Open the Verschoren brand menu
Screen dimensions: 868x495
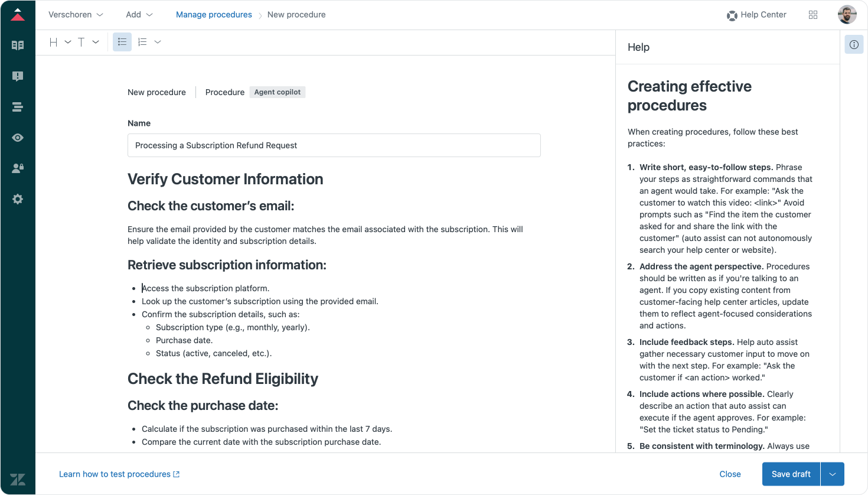click(76, 15)
